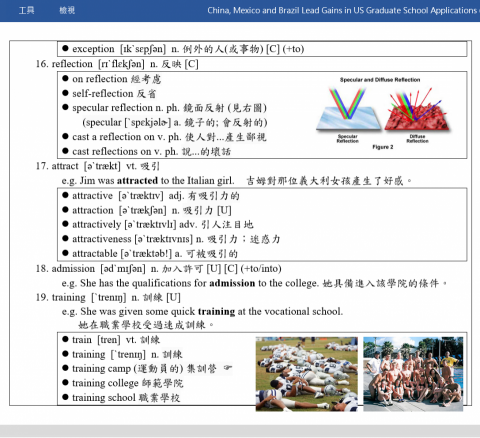Image resolution: width=480 pixels, height=438 pixels.
Task: Click the 'Jim was attracted' example sentence
Action: click(237, 181)
